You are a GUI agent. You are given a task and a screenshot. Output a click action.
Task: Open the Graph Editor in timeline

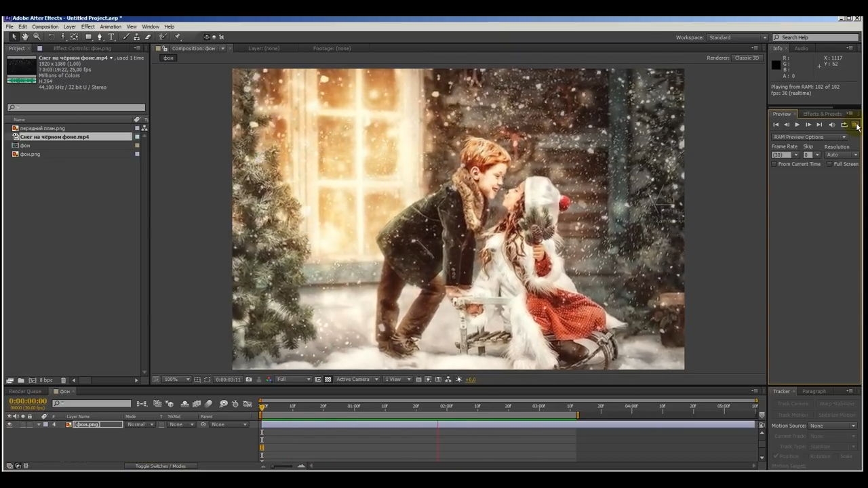pos(248,404)
